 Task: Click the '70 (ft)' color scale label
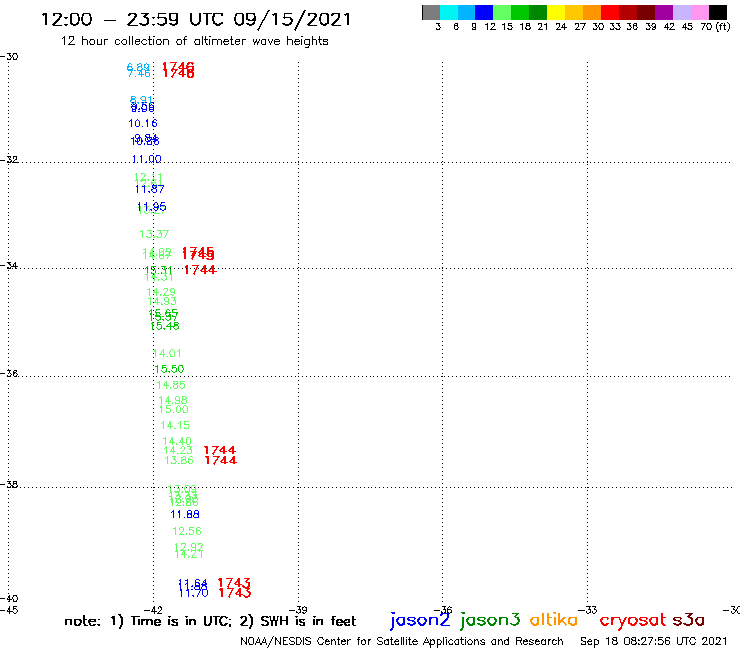(x=715, y=26)
